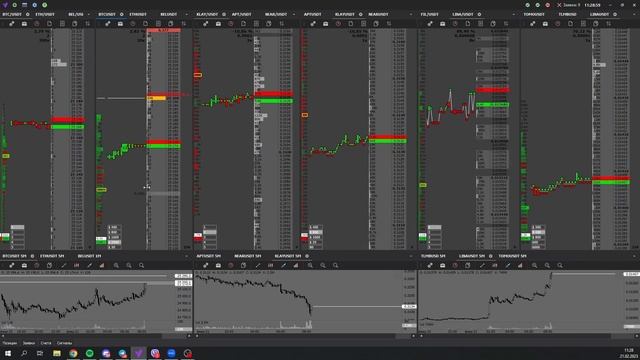Open tab list dropdown in LINAUSDT 5M panel
This screenshot has height=360, width=640.
pyautogui.click(x=635, y=256)
